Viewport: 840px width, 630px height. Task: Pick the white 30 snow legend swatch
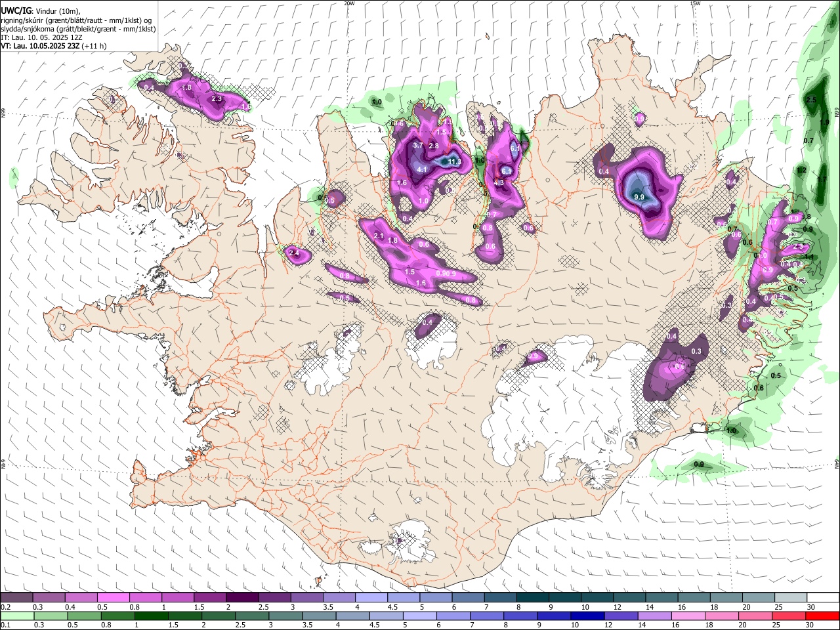(x=822, y=598)
